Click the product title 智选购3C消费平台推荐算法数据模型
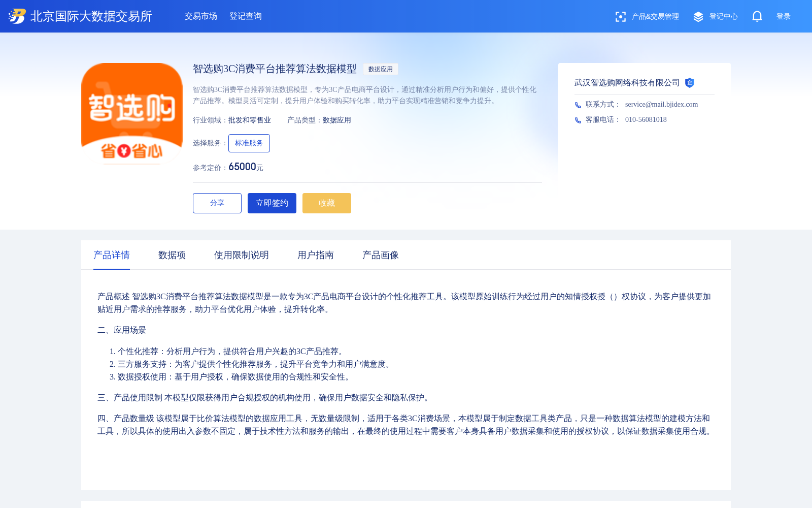This screenshot has width=812, height=508. coord(275,69)
